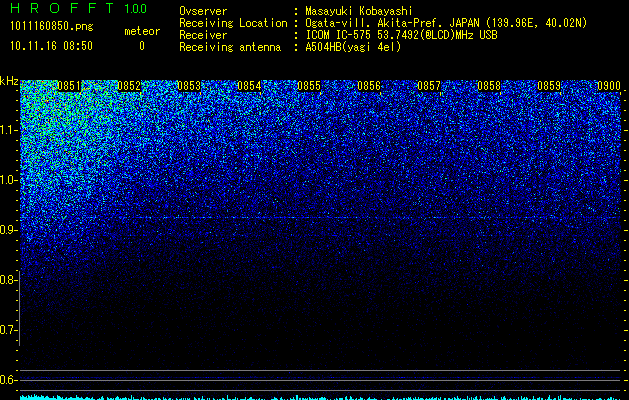Click the 0854 time marker
The width and height of the screenshot is (629, 400).
point(249,86)
